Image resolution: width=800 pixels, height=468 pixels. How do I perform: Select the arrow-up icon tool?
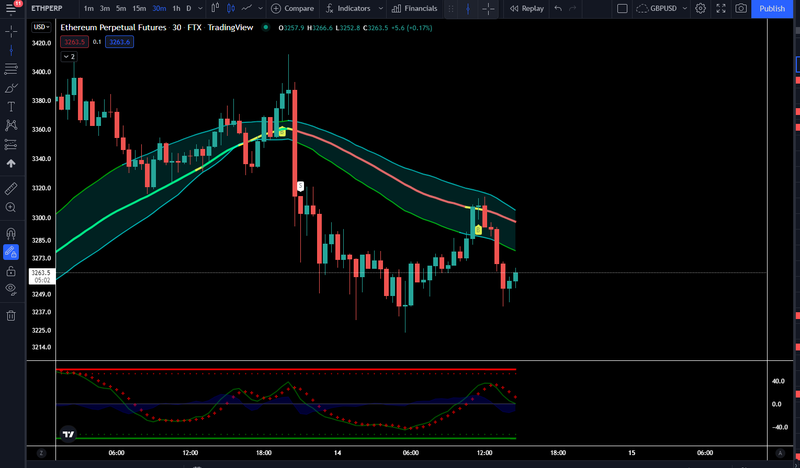11,163
